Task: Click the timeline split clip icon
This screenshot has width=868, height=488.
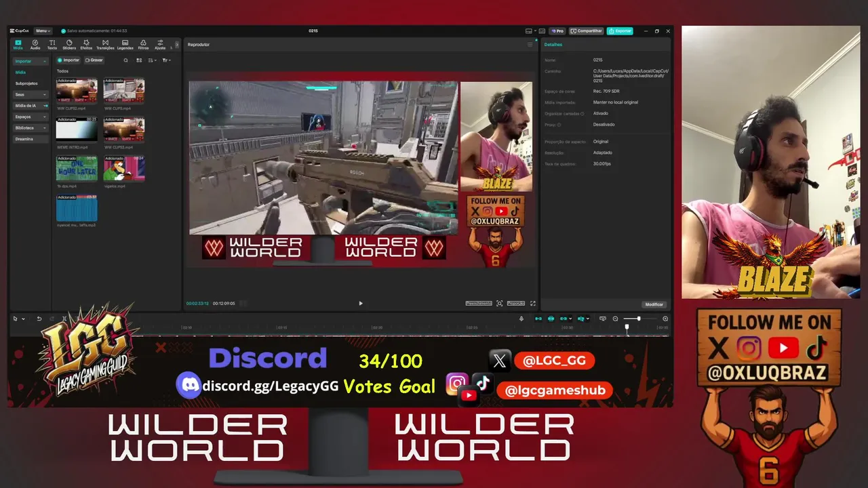Action: click(x=64, y=319)
